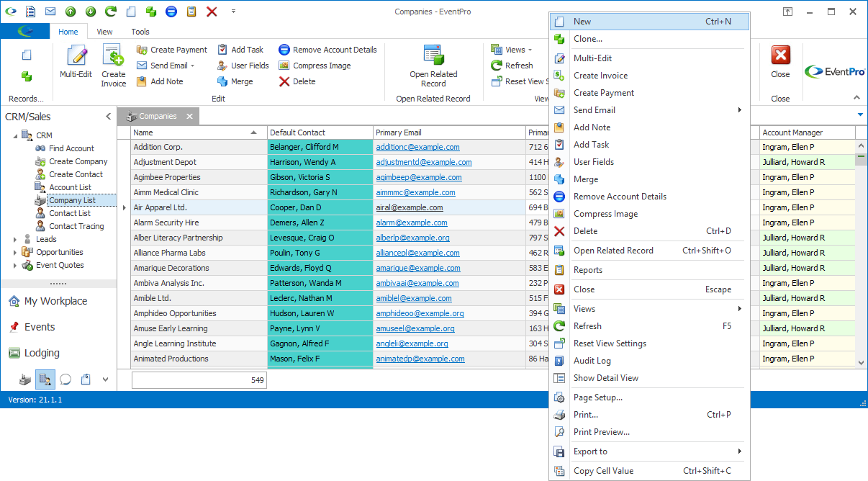The width and height of the screenshot is (868, 481).
Task: Choose Audit Log from the context menu
Action: [x=650, y=361]
